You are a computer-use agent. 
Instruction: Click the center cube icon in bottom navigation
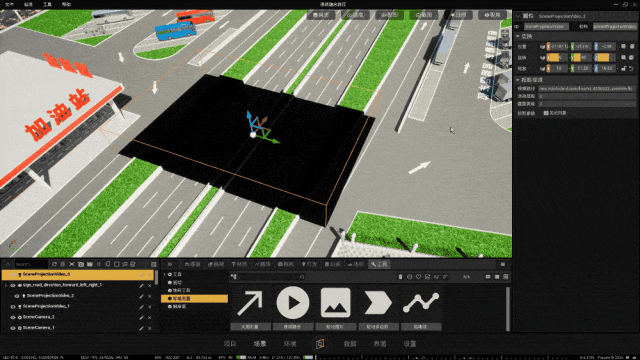click(320, 344)
